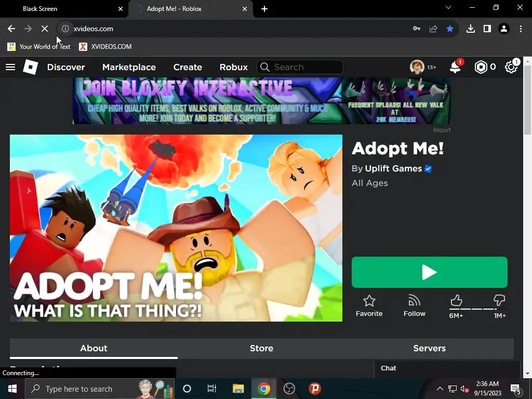Open the Roblox settings gear
This screenshot has width=532, height=399.
[511, 67]
